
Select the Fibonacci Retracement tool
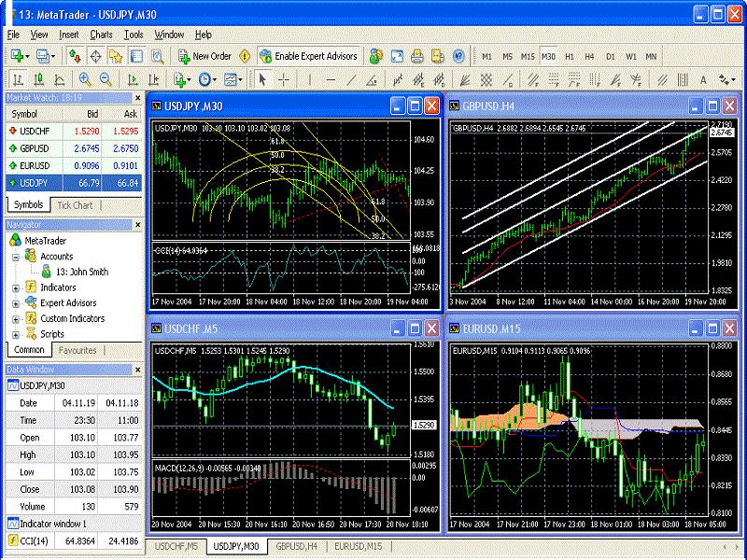tap(553, 79)
